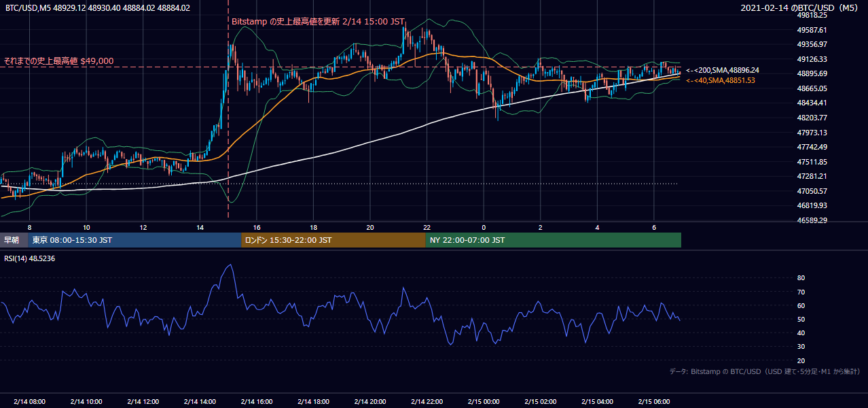Select the 200 SMA label 48896.24
Image resolution: width=868 pixels, height=408 pixels.
point(723,70)
